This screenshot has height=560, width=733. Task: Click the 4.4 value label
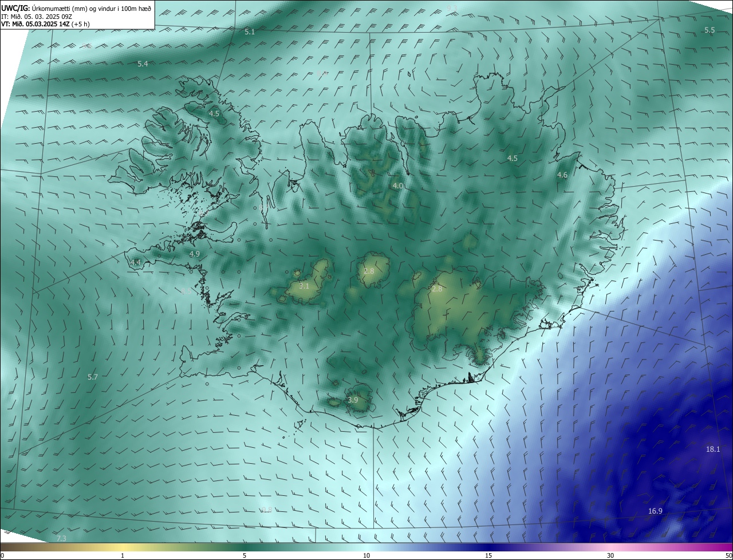pyautogui.click(x=136, y=262)
